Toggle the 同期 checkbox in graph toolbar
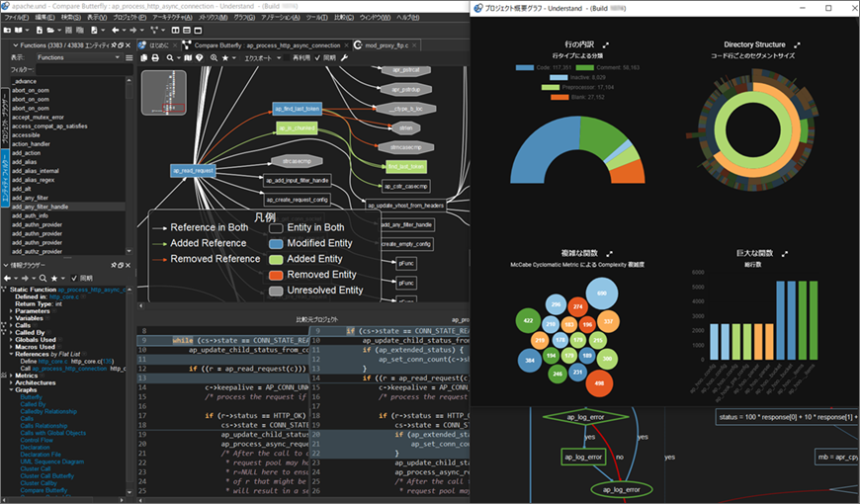This screenshot has width=860, height=504. pyautogui.click(x=317, y=57)
